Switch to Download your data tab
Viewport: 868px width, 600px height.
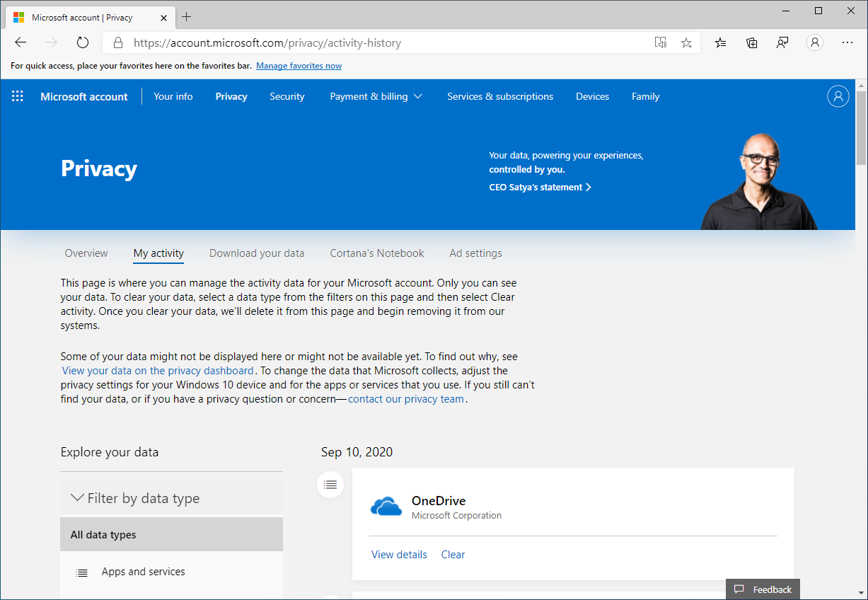coord(257,253)
